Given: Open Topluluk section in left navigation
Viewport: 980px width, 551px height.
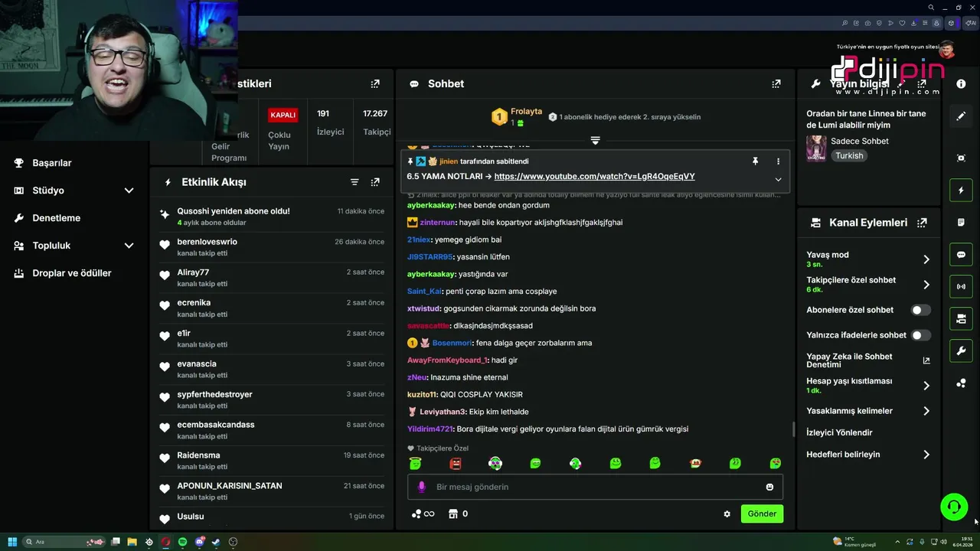Looking at the screenshot, I should 51,246.
